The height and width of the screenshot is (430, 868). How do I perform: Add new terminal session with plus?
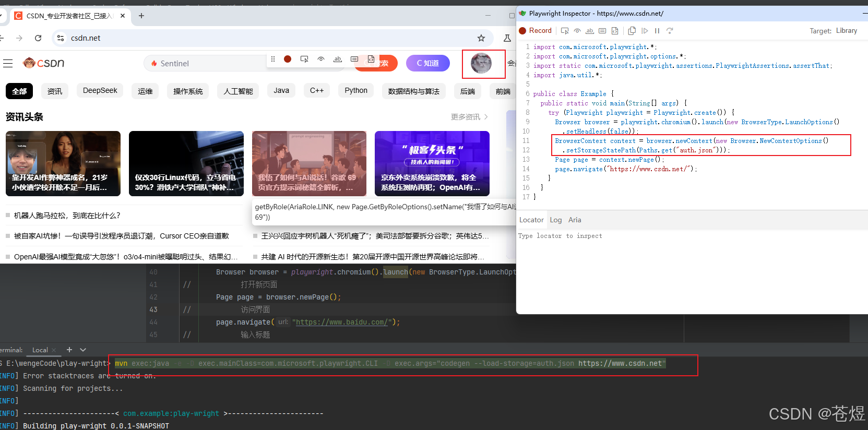pyautogui.click(x=69, y=350)
